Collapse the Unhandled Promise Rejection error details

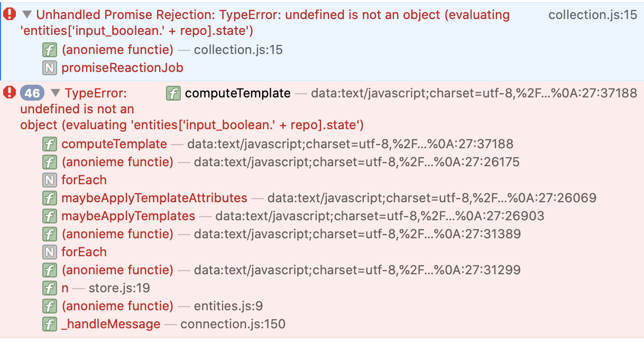pos(27,15)
